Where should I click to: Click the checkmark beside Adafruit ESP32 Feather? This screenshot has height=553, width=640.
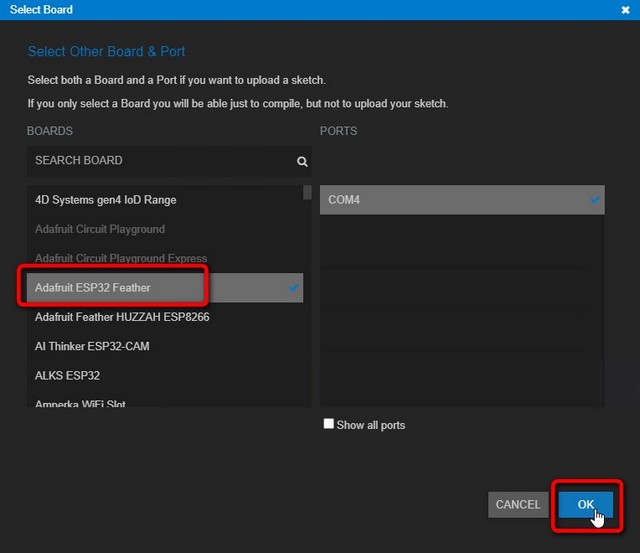293,288
